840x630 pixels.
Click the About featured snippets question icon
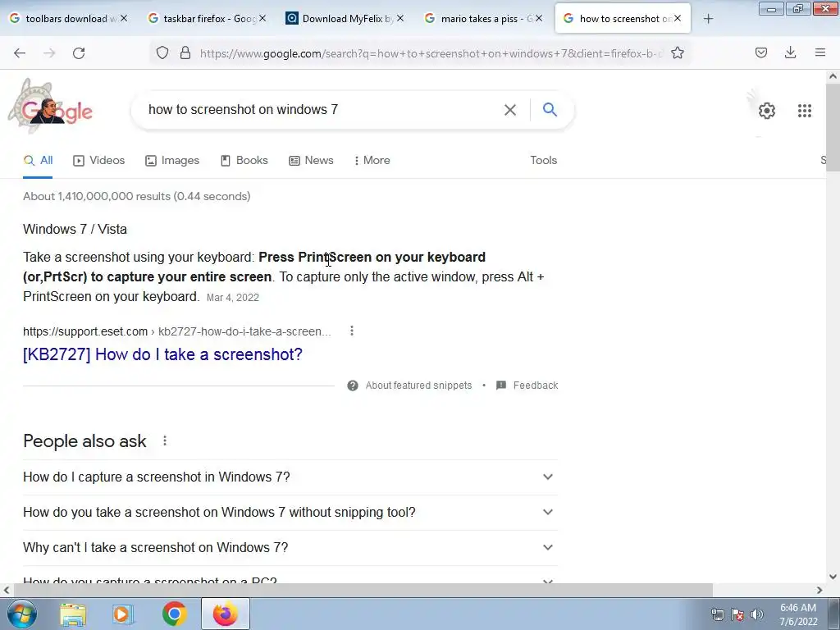[353, 386]
